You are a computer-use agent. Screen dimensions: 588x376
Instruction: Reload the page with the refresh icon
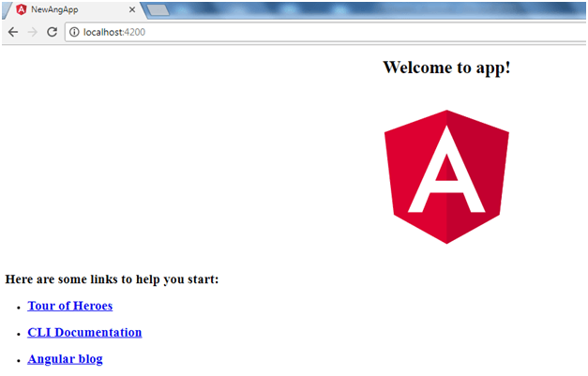[53, 32]
